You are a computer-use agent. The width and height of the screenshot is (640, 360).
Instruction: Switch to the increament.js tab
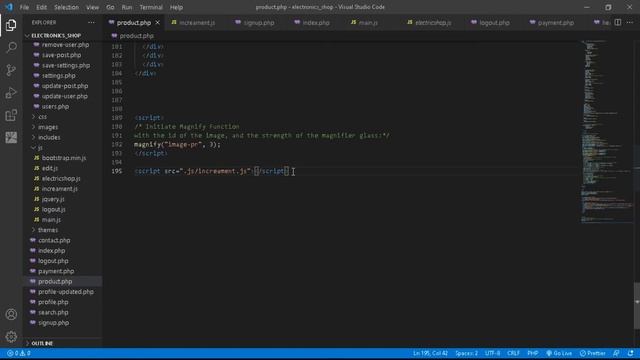point(197,23)
